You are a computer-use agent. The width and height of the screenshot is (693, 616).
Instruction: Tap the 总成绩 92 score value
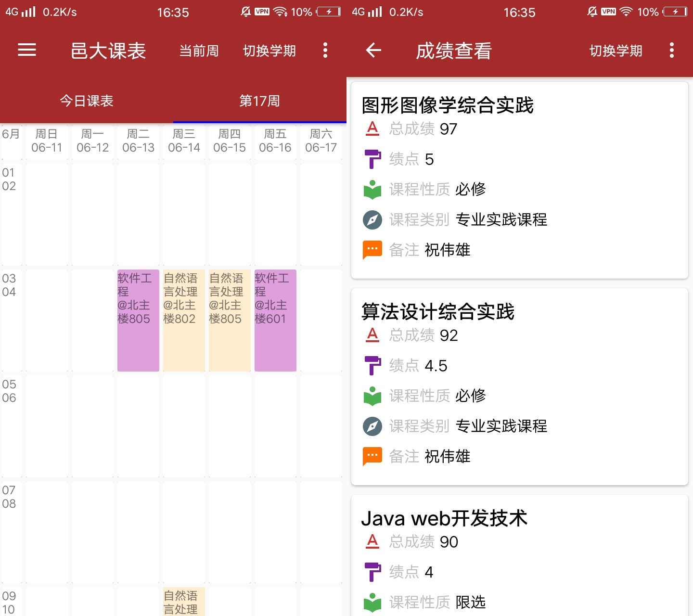pos(449,335)
